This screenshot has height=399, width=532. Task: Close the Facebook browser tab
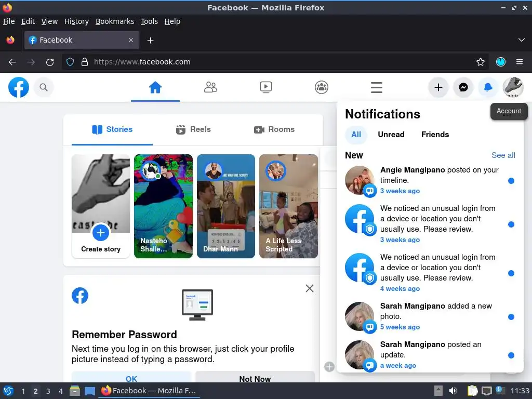click(131, 40)
